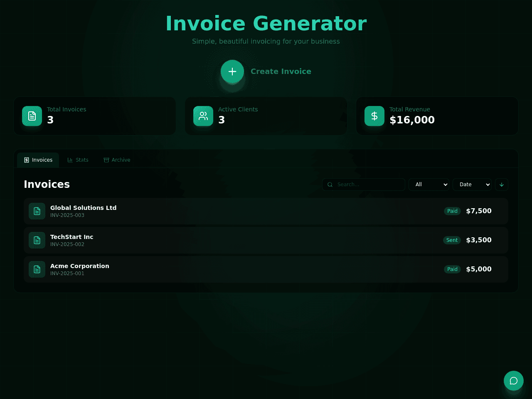The image size is (532, 399).
Task: Toggle sort direction arrow button
Action: [502, 185]
